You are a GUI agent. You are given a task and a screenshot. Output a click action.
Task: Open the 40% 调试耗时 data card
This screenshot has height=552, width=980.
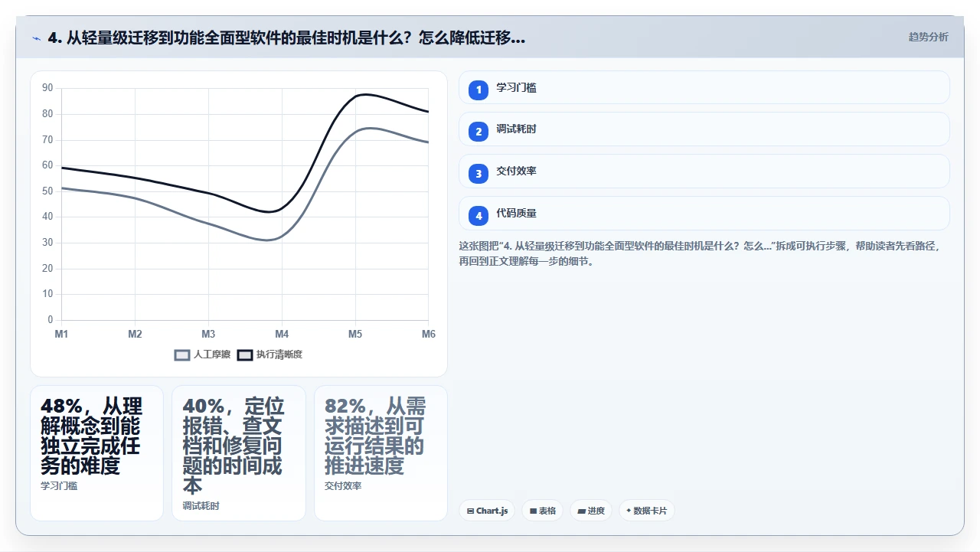[x=239, y=453]
